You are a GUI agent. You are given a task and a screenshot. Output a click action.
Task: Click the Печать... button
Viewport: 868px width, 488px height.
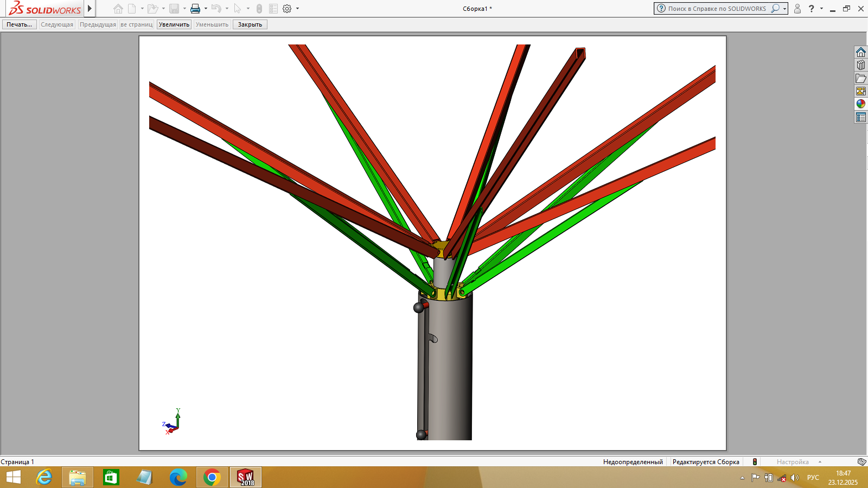[x=20, y=24]
